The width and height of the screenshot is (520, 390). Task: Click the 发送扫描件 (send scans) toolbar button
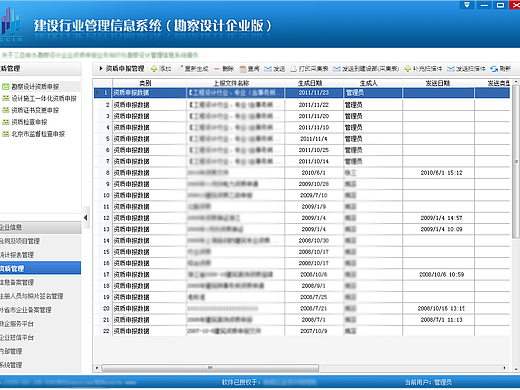click(x=466, y=69)
